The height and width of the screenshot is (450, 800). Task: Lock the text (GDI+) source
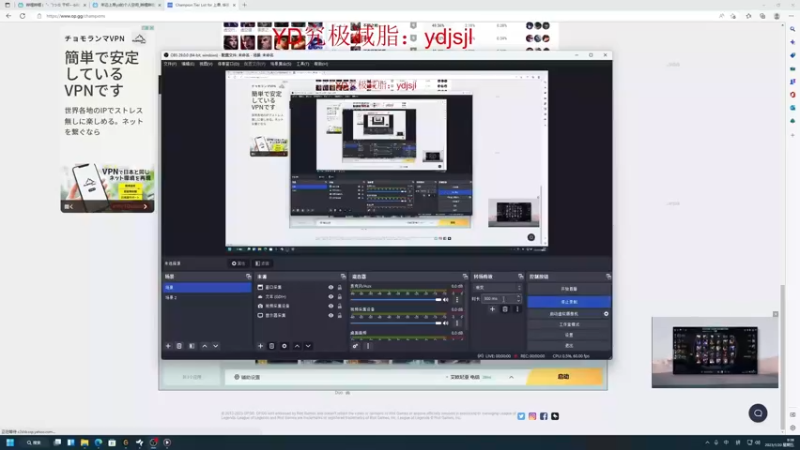pos(340,296)
